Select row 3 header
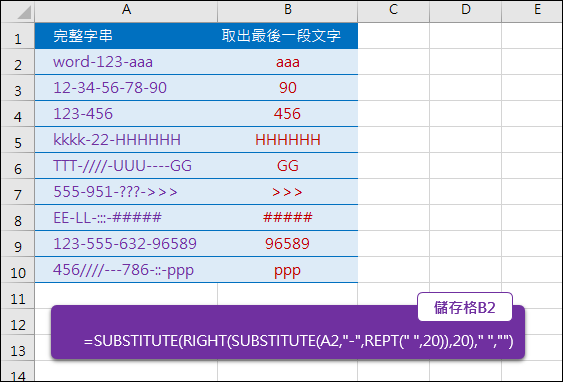The width and height of the screenshot is (563, 382). pyautogui.click(x=18, y=88)
